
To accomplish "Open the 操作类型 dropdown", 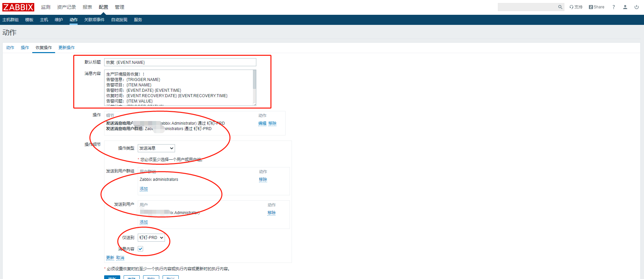I will [156, 148].
